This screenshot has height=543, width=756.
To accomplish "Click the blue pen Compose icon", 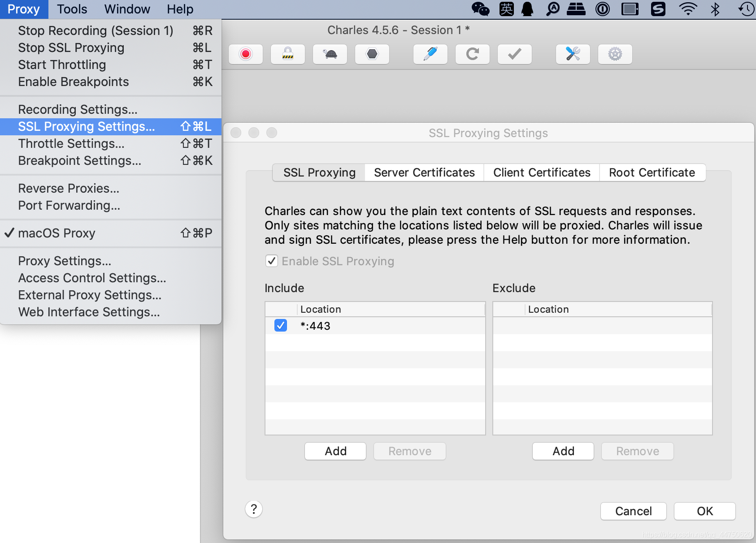I will tap(430, 54).
